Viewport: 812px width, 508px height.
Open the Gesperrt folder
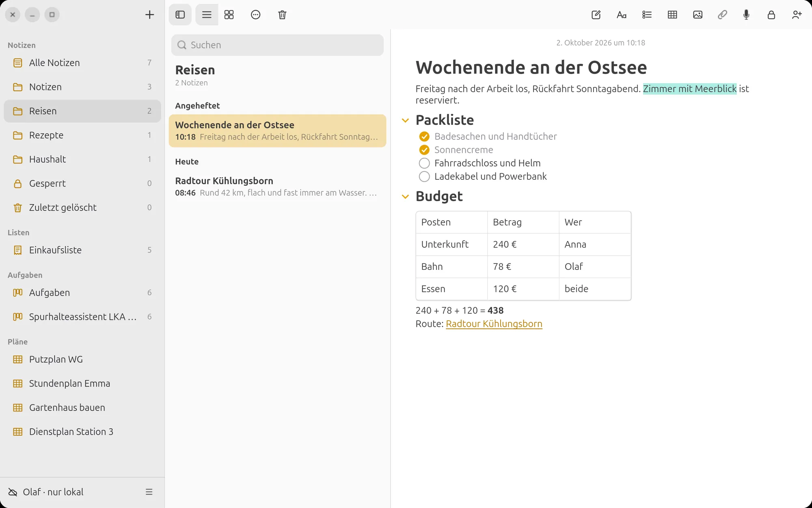[x=82, y=184]
